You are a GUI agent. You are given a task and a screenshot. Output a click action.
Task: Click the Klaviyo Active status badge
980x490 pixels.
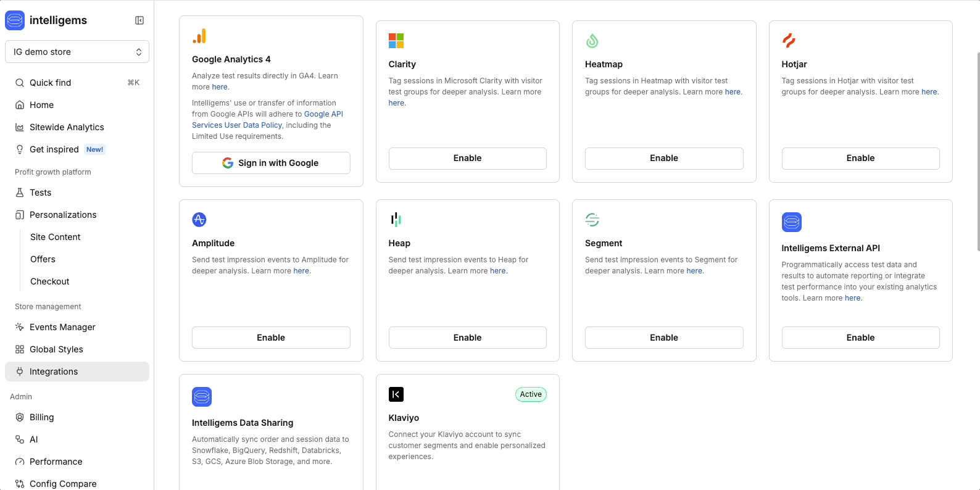[x=531, y=394]
